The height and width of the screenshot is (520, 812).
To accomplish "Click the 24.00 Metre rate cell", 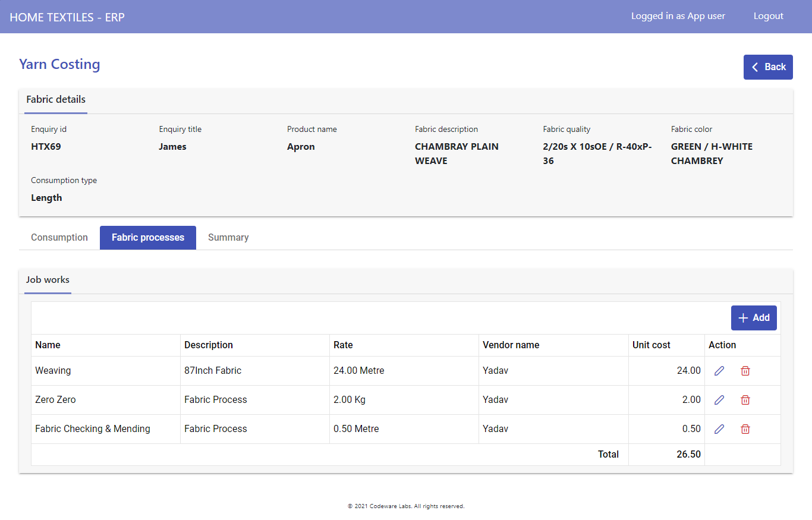I will pos(404,371).
